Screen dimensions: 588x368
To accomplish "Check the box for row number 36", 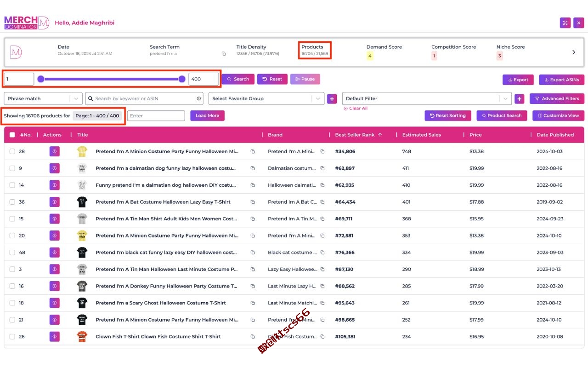I will 12,202.
